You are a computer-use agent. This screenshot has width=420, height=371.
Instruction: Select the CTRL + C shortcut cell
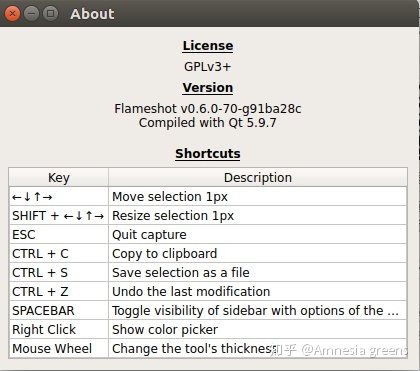tap(59, 253)
